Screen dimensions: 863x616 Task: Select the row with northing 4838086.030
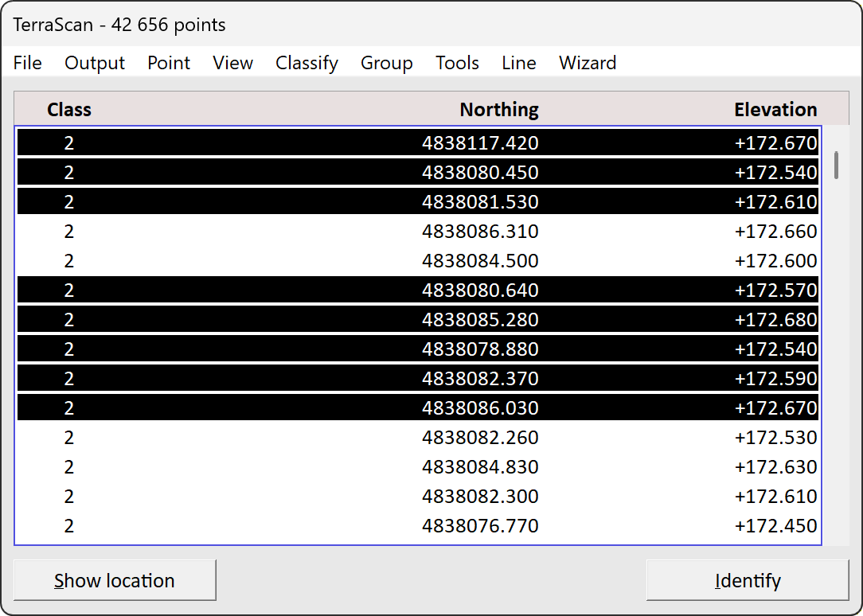[x=418, y=407]
